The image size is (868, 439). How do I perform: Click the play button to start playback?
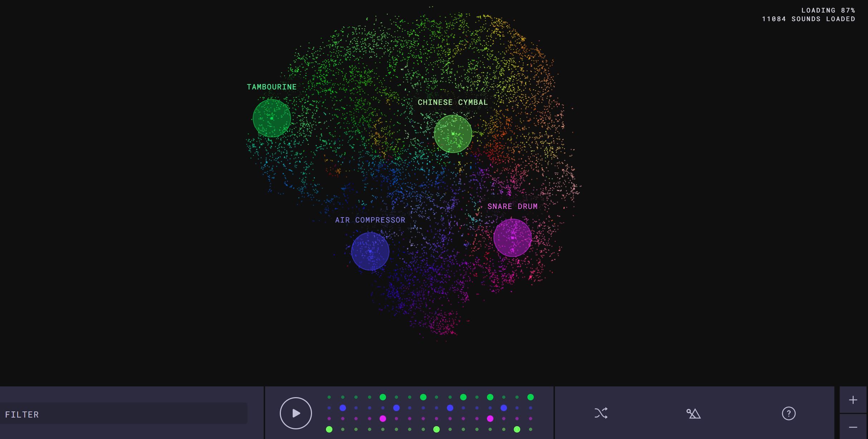click(x=296, y=413)
